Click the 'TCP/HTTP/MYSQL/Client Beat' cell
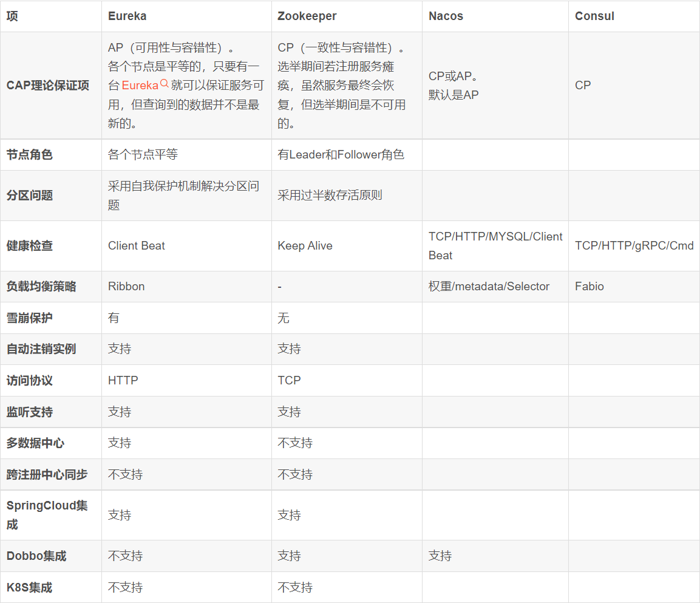The image size is (700, 603). point(495,246)
